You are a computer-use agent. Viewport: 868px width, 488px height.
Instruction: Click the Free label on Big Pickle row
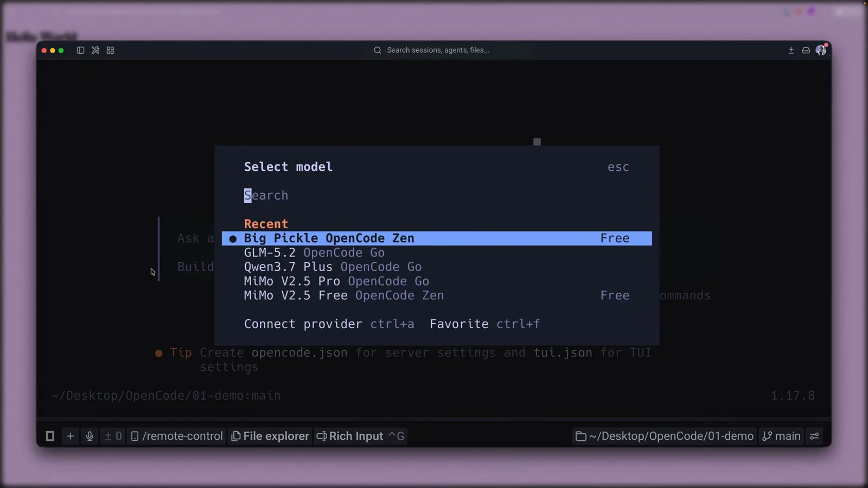coord(615,238)
